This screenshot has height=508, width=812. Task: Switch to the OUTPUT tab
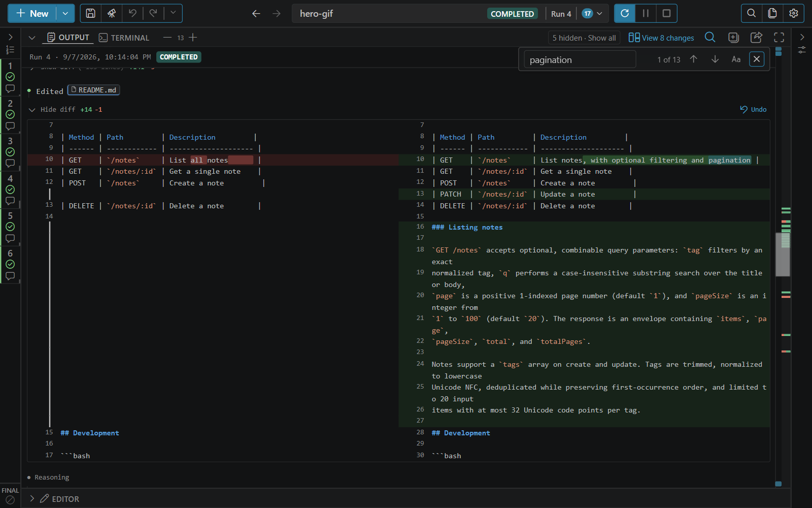click(x=68, y=38)
